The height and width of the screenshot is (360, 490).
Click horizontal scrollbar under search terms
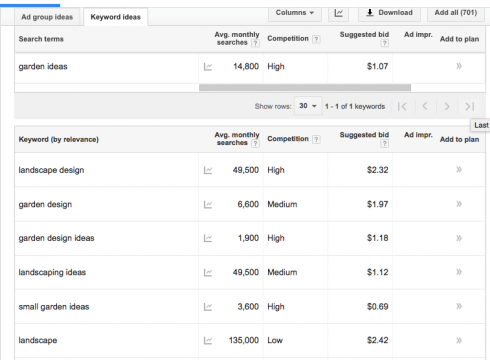pos(305,88)
